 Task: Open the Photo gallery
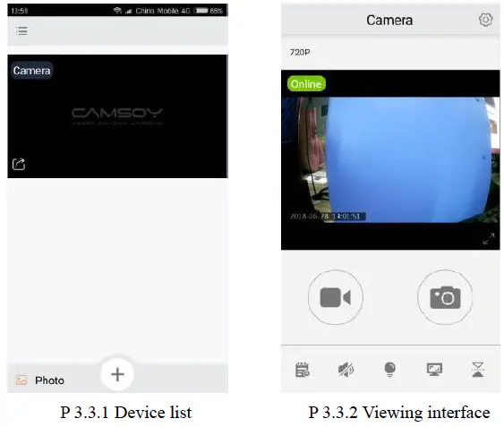(40, 380)
